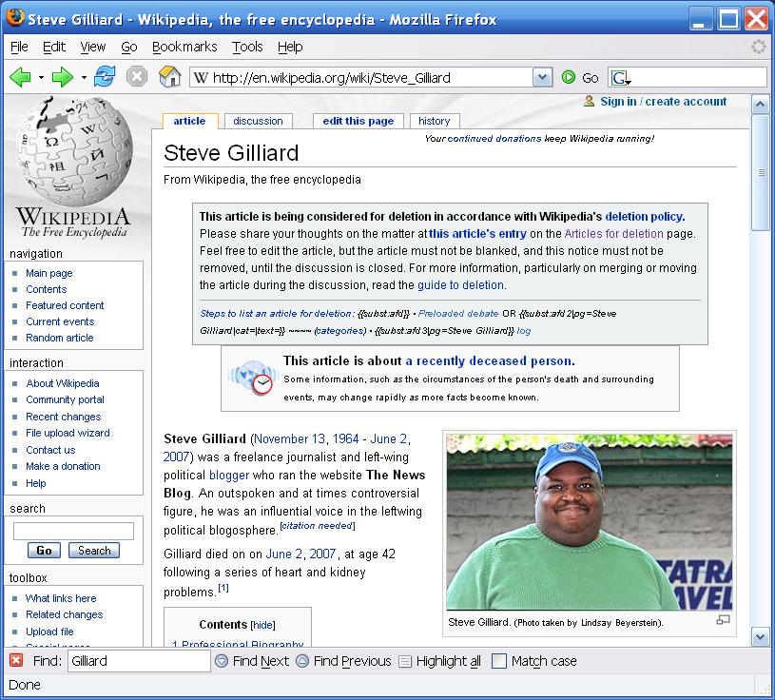This screenshot has height=700, width=775.
Task: Click the Main page navigation link
Action: pos(48,273)
